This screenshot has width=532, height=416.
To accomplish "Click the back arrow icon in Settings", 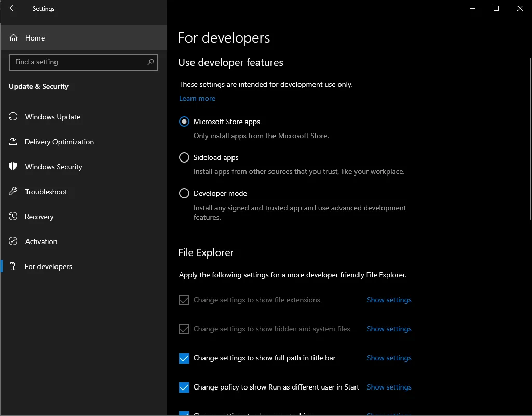I will [13, 8].
